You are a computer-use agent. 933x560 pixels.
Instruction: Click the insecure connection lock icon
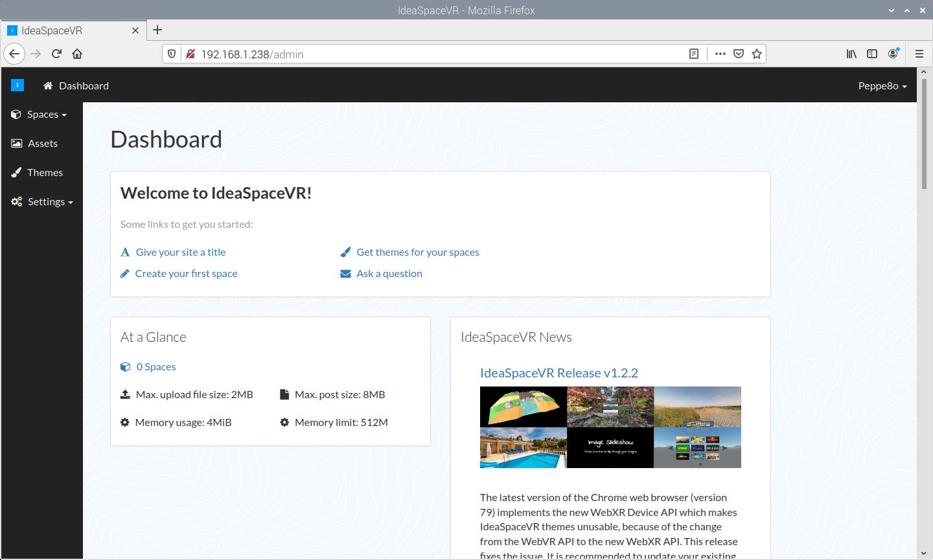coord(190,54)
